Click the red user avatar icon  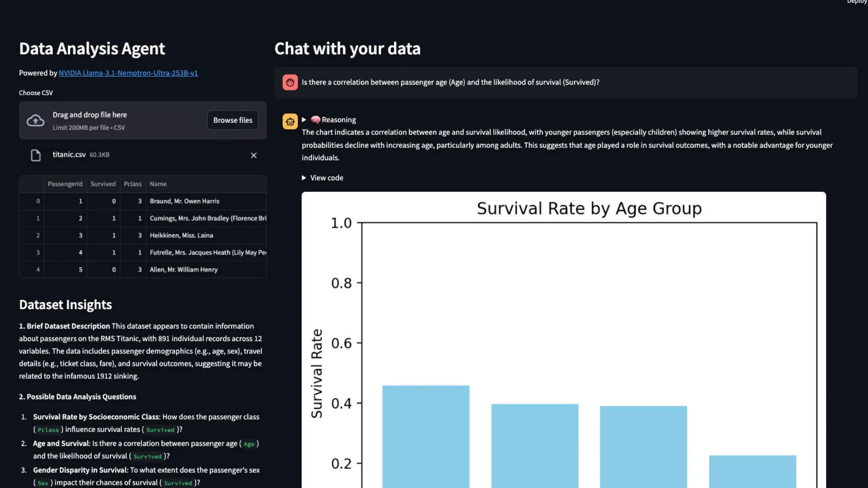[x=290, y=83]
